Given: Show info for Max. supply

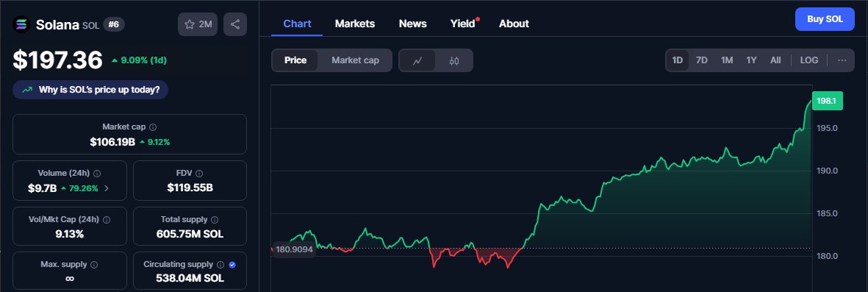Looking at the screenshot, I should (94, 265).
